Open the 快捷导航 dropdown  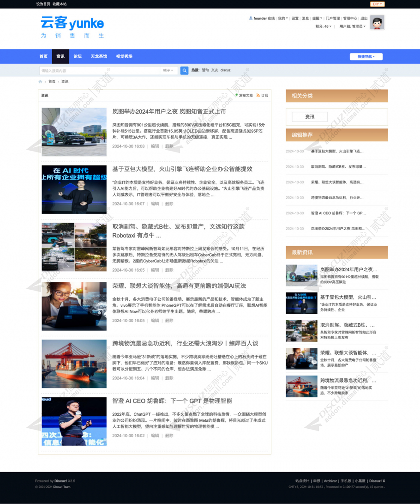366,56
